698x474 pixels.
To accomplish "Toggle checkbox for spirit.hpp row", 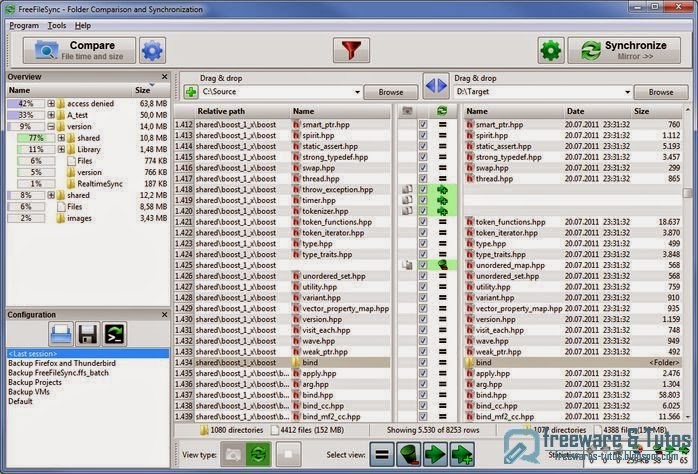I will point(423,135).
